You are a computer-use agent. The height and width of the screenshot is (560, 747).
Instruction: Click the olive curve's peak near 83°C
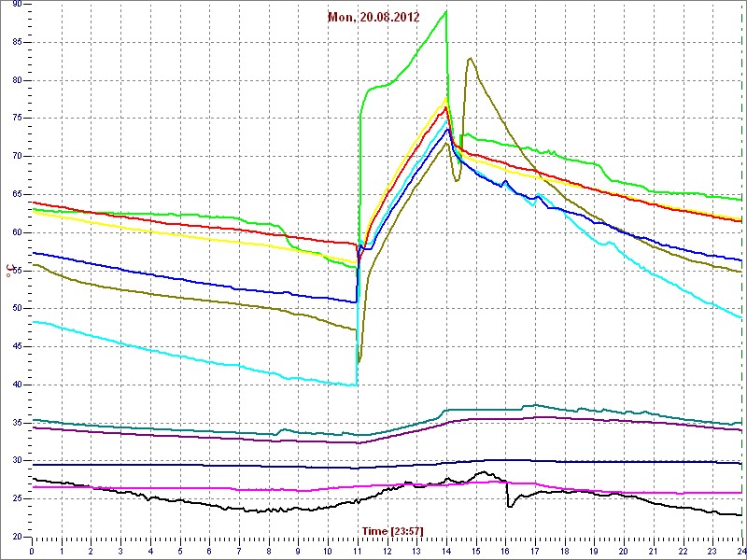470,58
